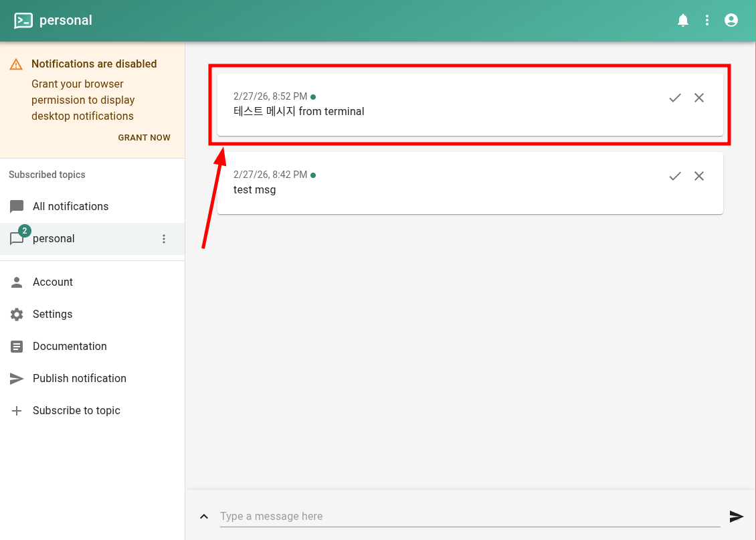The width and height of the screenshot is (756, 540).
Task: Open the three-dot menu in top bar
Action: [x=707, y=20]
